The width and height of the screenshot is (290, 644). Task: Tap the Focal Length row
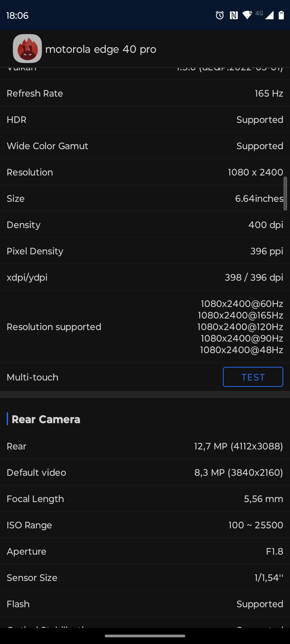[x=145, y=499]
